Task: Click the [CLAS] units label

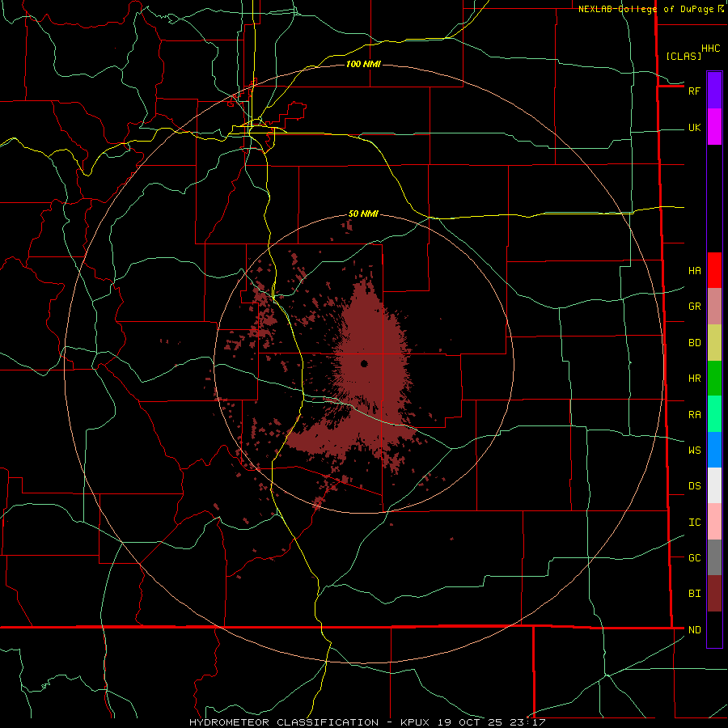Action: point(684,57)
